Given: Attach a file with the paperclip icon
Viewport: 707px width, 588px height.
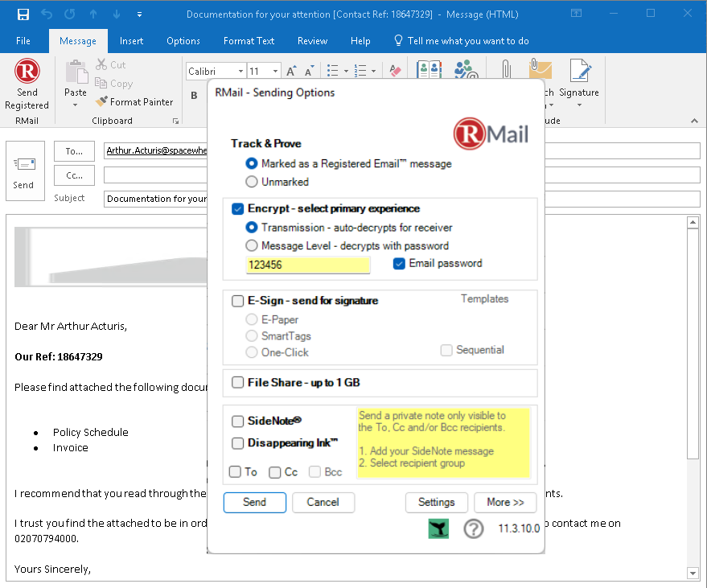Looking at the screenshot, I should tap(507, 69).
